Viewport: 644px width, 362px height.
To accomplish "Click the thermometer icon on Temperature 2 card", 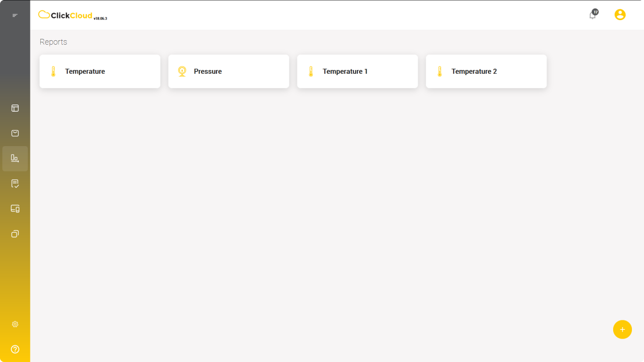I will [440, 72].
